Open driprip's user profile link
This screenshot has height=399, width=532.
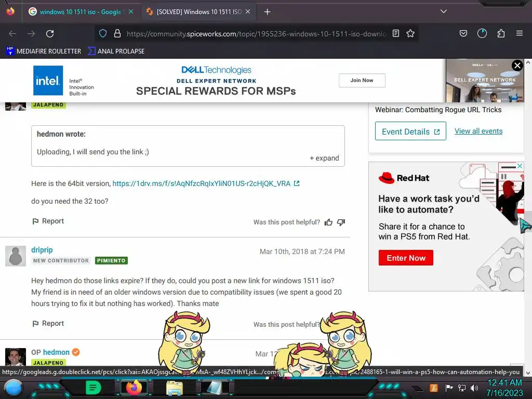(x=42, y=250)
